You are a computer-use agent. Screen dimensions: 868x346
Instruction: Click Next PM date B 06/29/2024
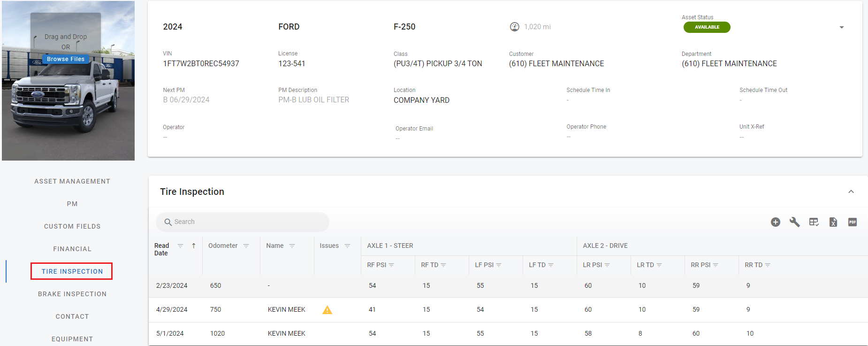[x=186, y=100]
